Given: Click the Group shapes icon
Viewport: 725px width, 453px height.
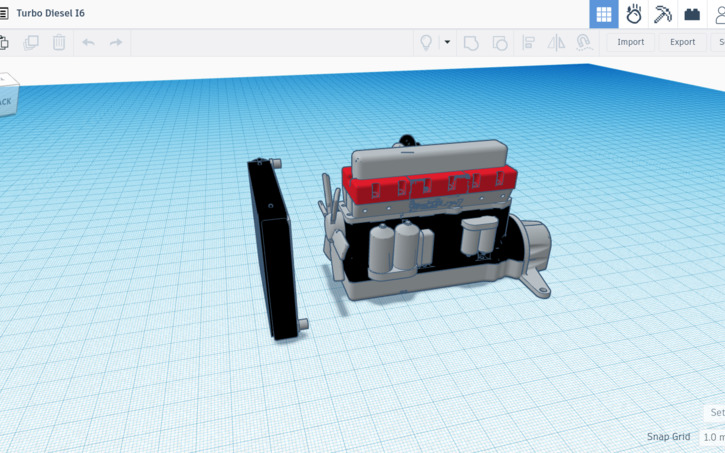Looking at the screenshot, I should coord(471,43).
